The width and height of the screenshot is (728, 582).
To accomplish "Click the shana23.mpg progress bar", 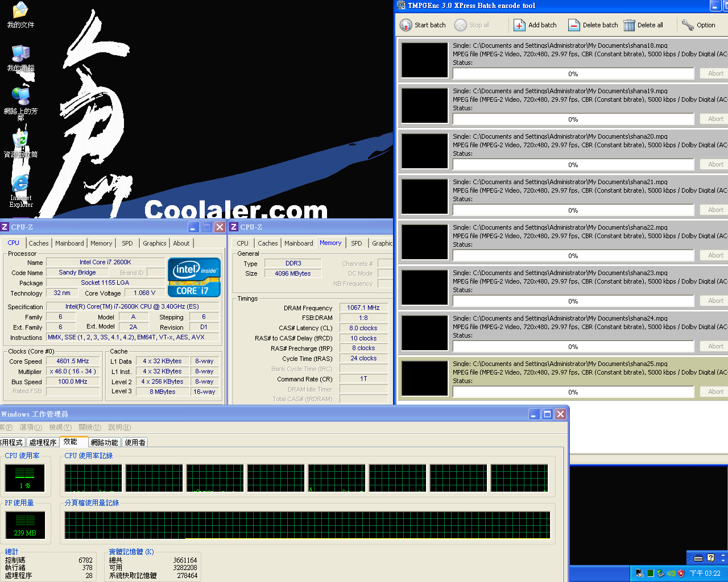I will [573, 301].
